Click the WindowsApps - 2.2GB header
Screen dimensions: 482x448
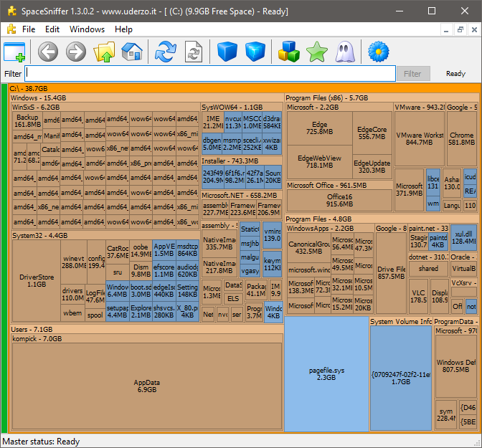[x=330, y=229]
